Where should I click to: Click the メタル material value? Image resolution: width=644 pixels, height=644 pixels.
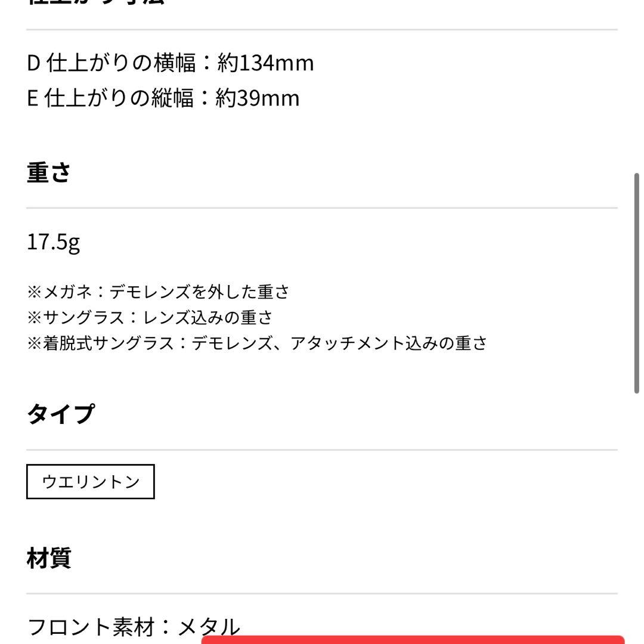tap(209, 626)
